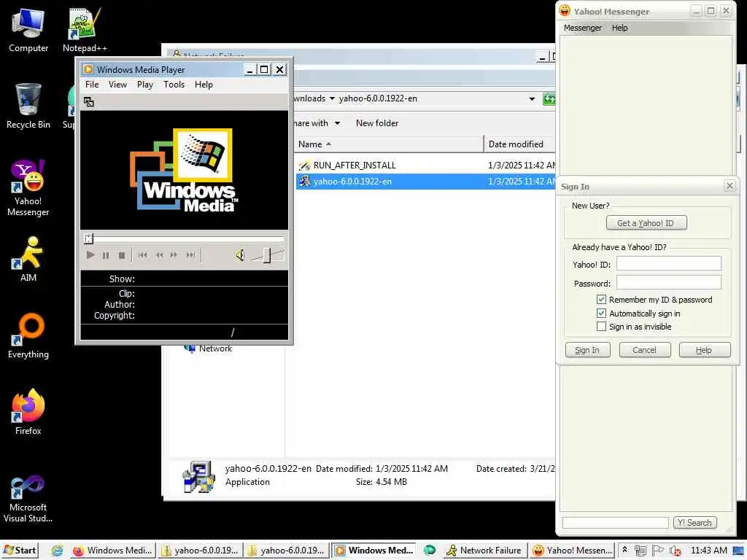Open the Help menu in Yahoo! Messenger
Screen dimensions: 747x560
point(619,28)
